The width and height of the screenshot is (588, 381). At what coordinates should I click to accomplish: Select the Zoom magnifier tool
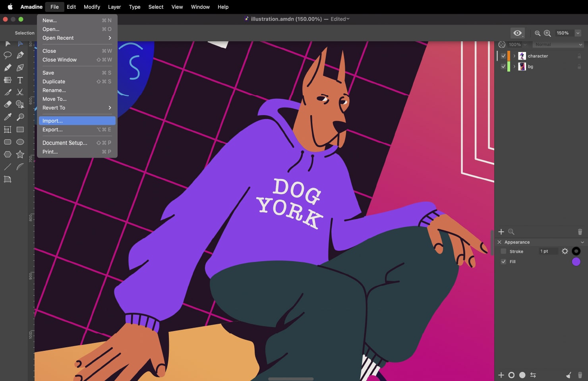pos(20,117)
